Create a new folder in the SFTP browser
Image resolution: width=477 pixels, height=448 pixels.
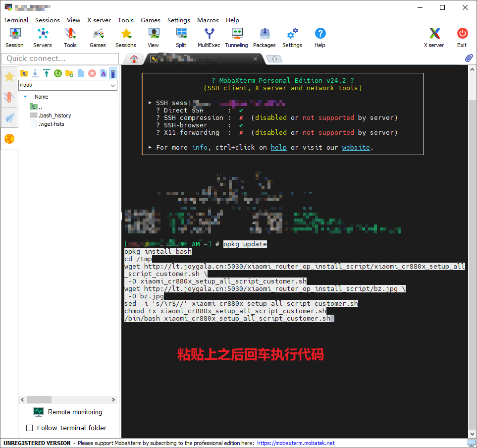[x=69, y=73]
